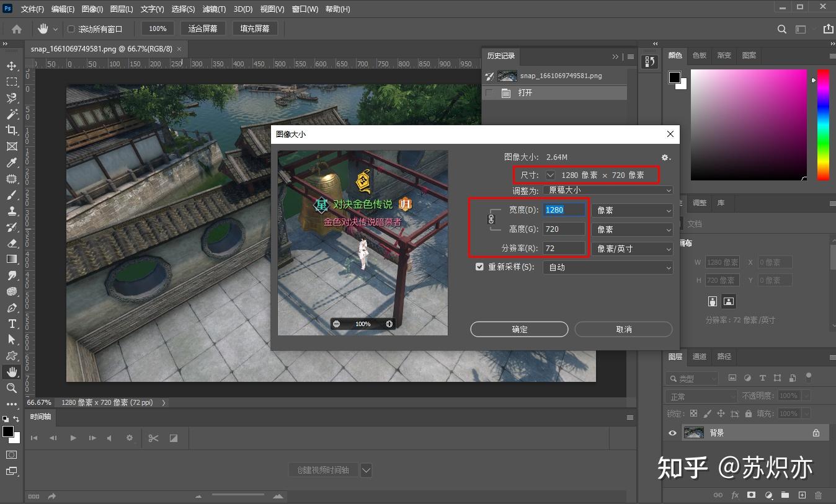Select the Magic Wand tool
The image size is (836, 504).
12,114
